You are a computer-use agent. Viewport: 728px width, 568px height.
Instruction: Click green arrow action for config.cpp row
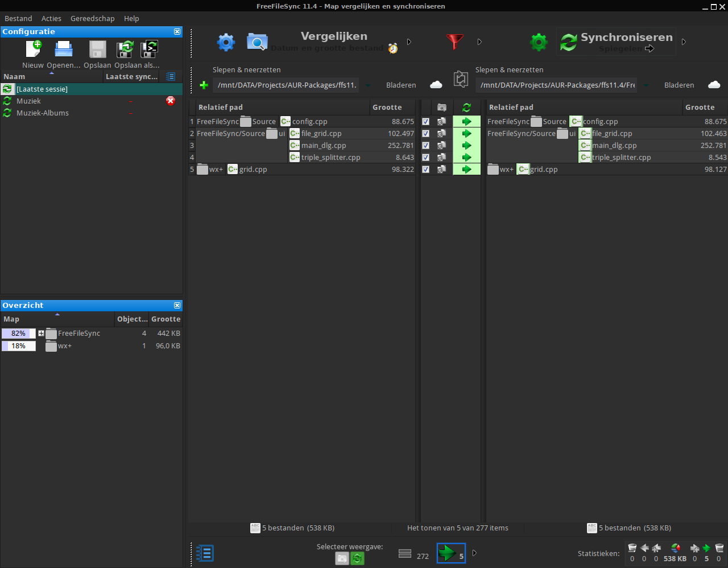(466, 121)
